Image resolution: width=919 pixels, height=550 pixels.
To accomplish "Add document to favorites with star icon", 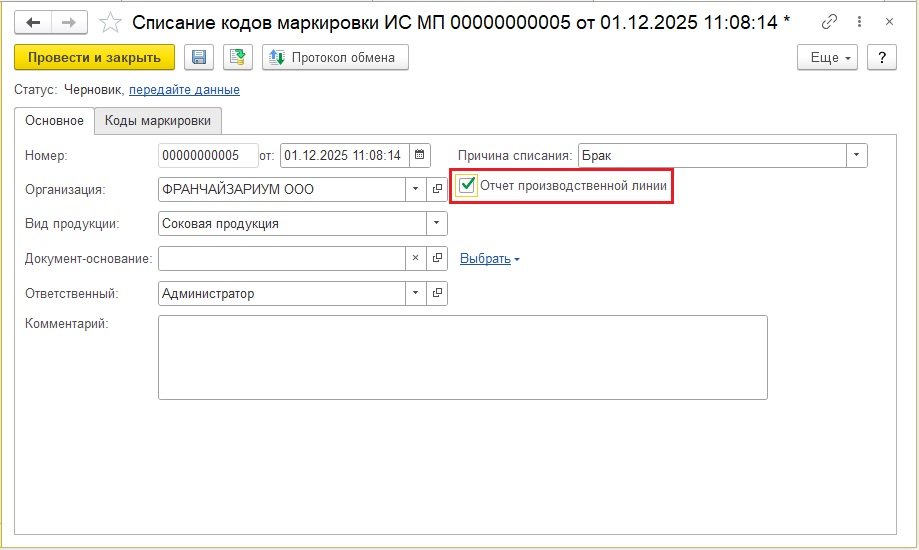I will click(112, 22).
